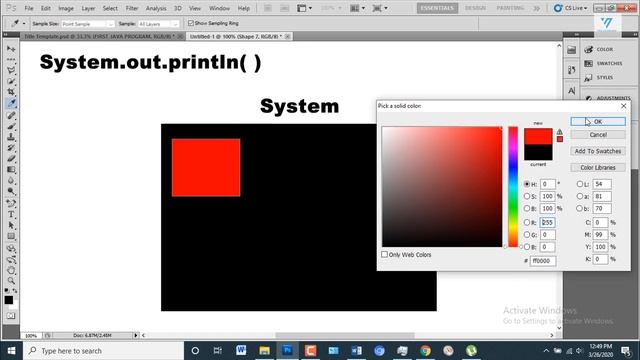Open Color Libraries
Viewport: 640px width, 360px height.
[598, 167]
